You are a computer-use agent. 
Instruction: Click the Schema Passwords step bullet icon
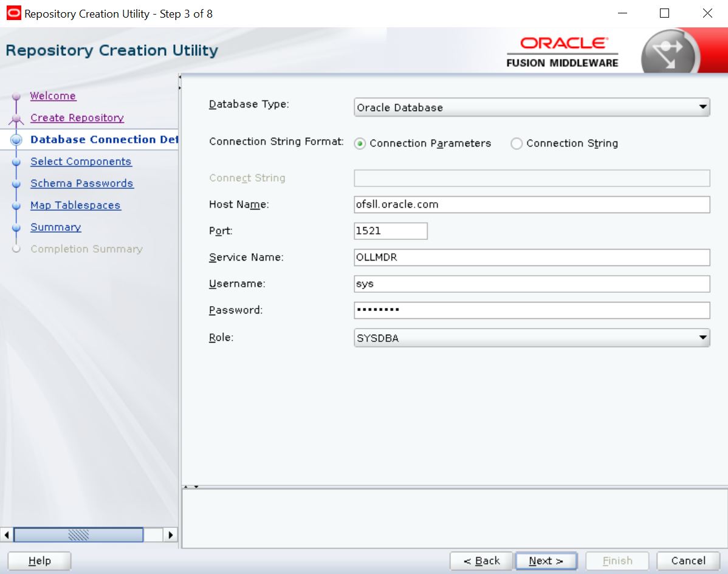pyautogui.click(x=16, y=184)
